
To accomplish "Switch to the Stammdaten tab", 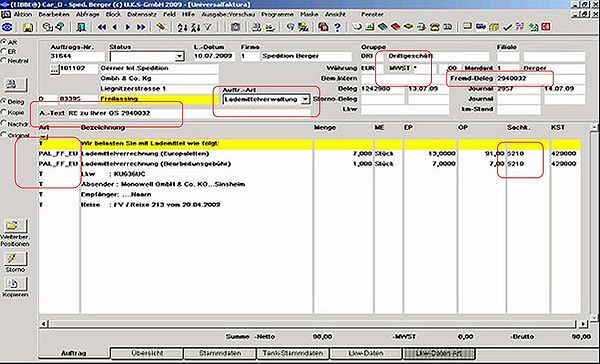I will (220, 353).
